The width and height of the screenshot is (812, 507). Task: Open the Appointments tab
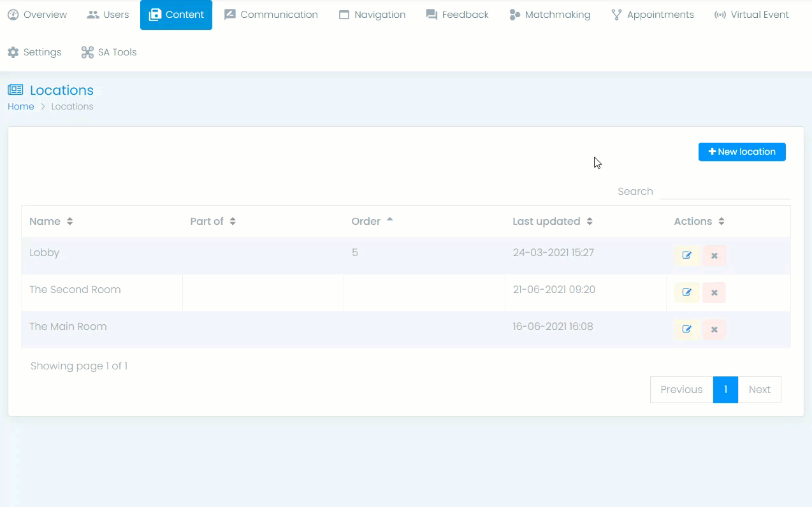coord(653,15)
